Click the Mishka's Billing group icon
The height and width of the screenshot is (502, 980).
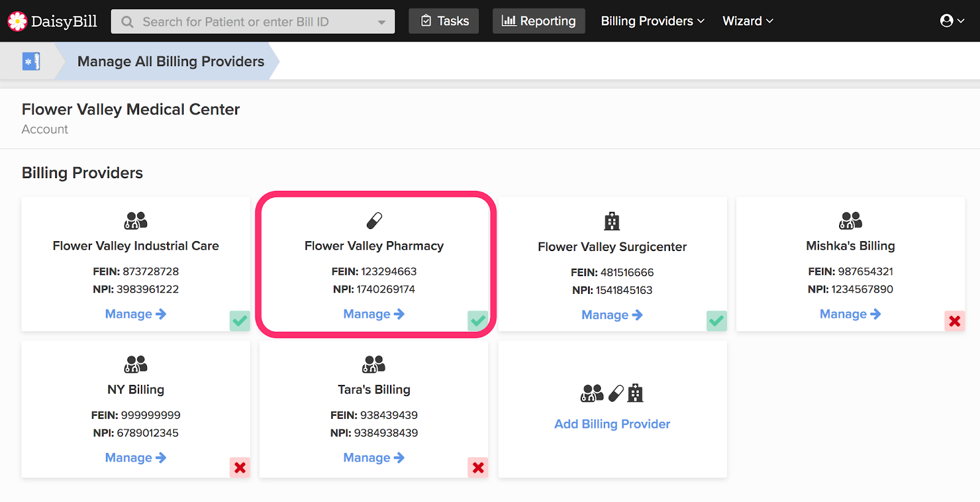tap(850, 220)
